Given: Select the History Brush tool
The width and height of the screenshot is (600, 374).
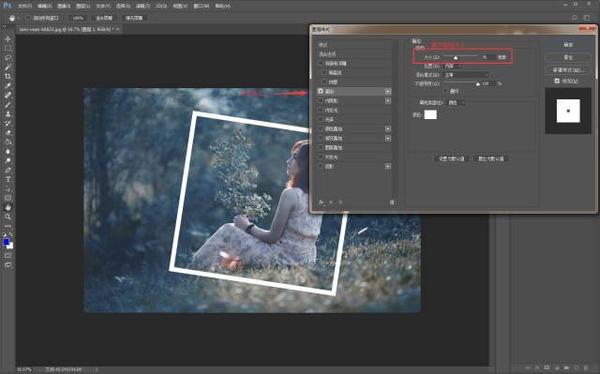Looking at the screenshot, I should (x=8, y=123).
